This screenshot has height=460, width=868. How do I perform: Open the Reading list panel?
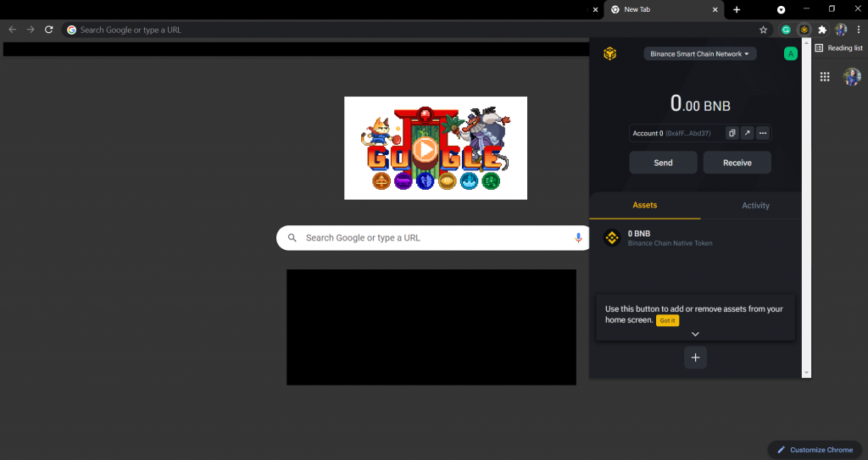click(838, 48)
